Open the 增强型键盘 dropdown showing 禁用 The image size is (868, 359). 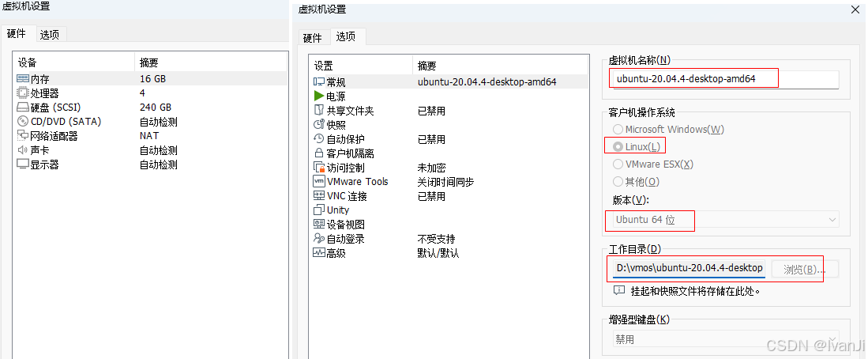point(725,339)
